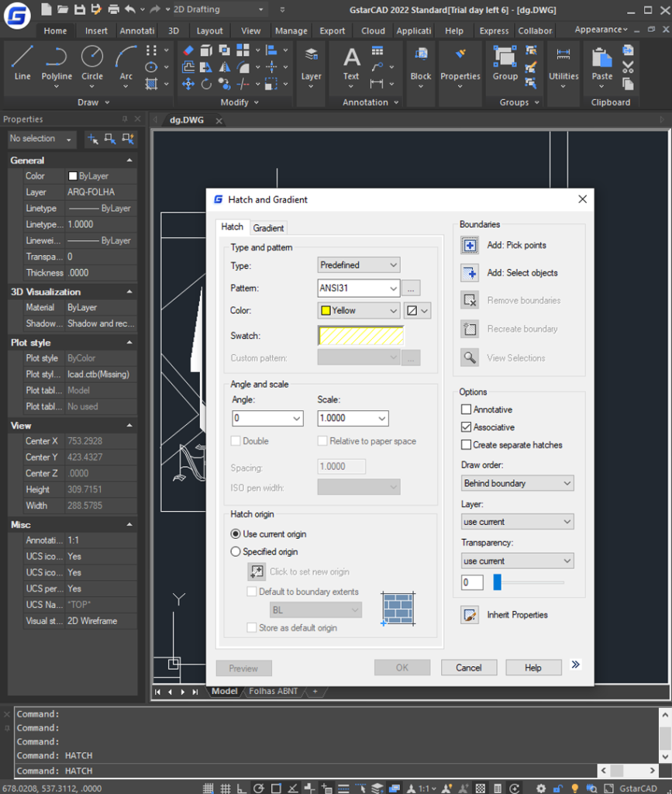
Task: Click the settings gear in status bar
Action: (x=540, y=788)
